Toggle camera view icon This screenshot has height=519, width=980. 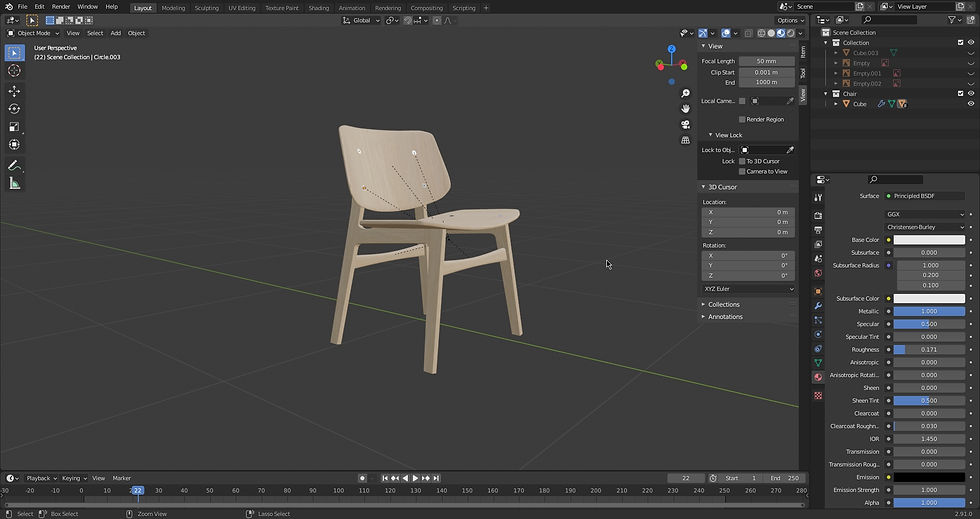[x=686, y=124]
